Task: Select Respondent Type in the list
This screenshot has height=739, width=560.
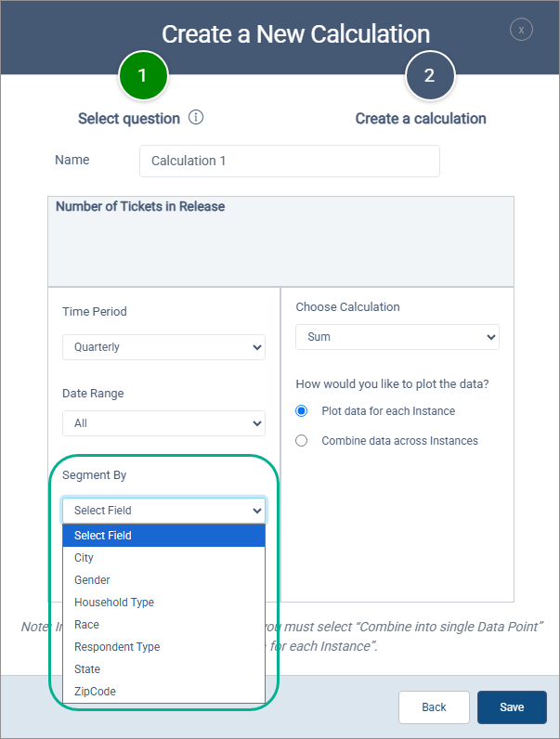Action: [117, 647]
